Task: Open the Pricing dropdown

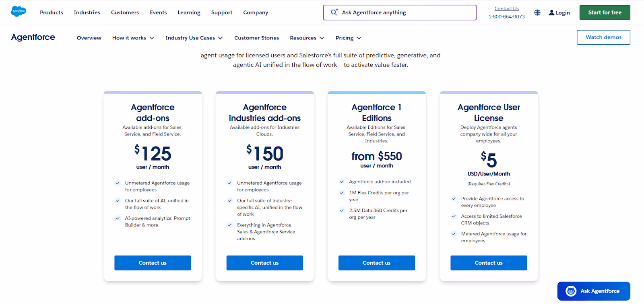Action: point(348,37)
